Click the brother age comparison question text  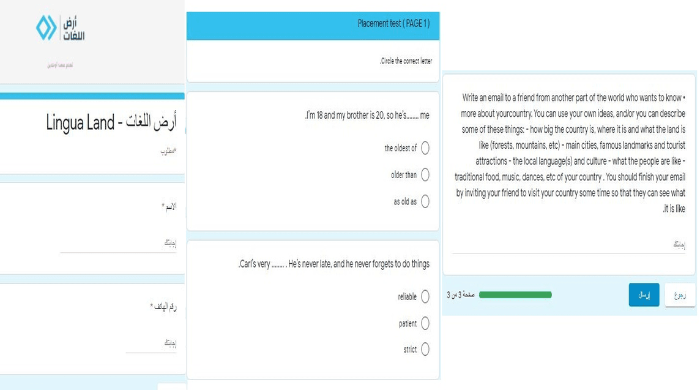[x=367, y=116]
